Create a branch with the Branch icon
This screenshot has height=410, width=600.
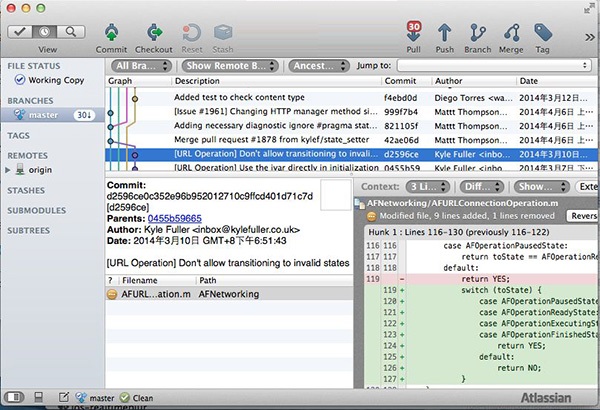click(478, 32)
